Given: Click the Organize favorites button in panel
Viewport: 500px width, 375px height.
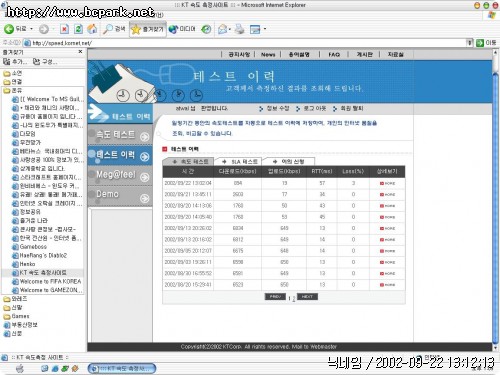Looking at the screenshot, I should tap(45, 62).
